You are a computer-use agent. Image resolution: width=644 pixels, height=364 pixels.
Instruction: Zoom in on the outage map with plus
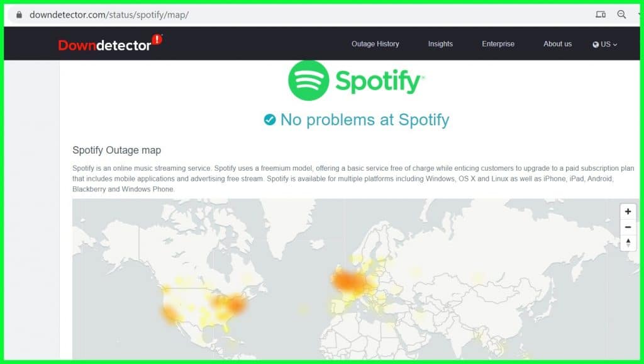628,212
